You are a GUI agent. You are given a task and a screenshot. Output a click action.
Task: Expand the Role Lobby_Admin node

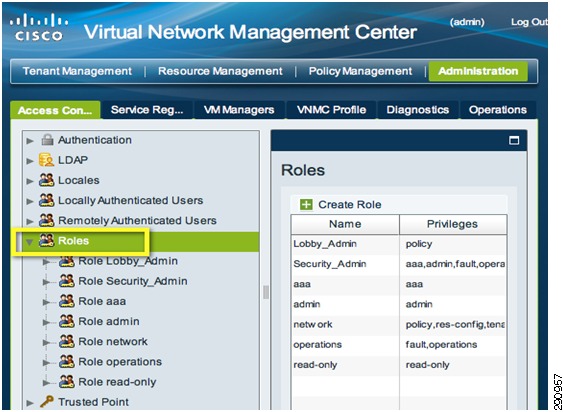click(x=47, y=262)
